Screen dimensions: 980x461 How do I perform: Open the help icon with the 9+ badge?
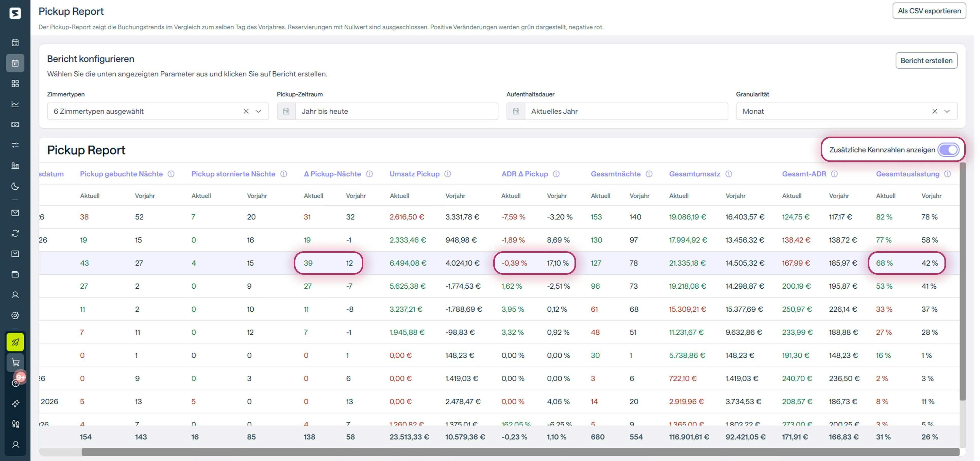point(15,383)
